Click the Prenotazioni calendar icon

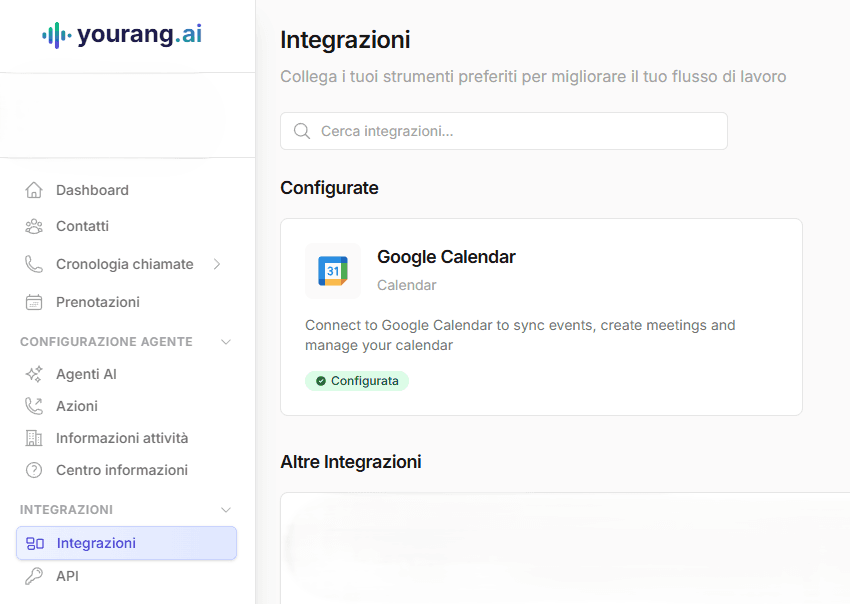tap(34, 302)
